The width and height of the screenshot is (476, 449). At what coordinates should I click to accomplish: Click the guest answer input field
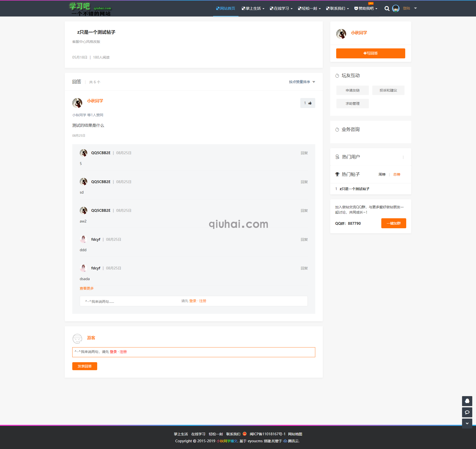click(x=193, y=352)
